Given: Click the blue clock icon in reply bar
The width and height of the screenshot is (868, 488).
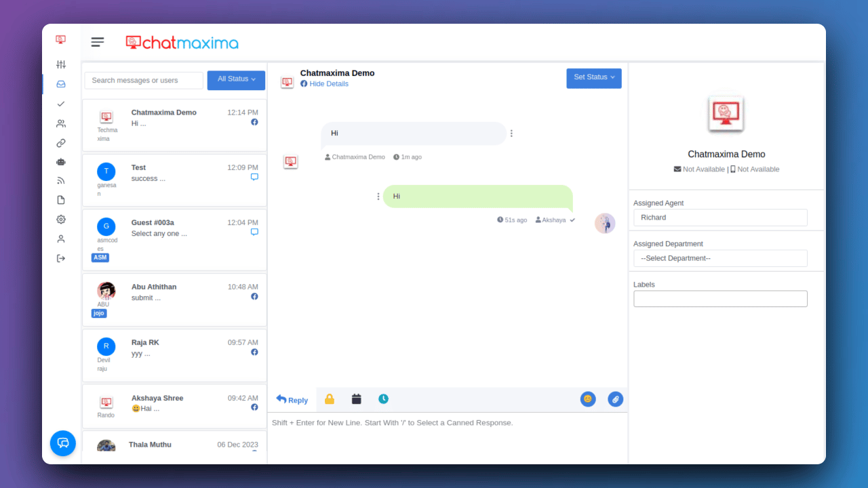Looking at the screenshot, I should pyautogui.click(x=384, y=399).
